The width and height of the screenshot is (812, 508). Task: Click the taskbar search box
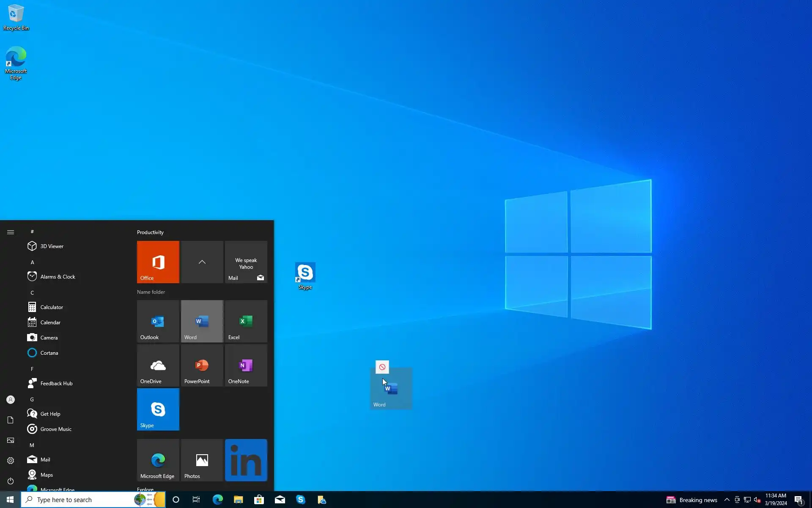point(80,500)
